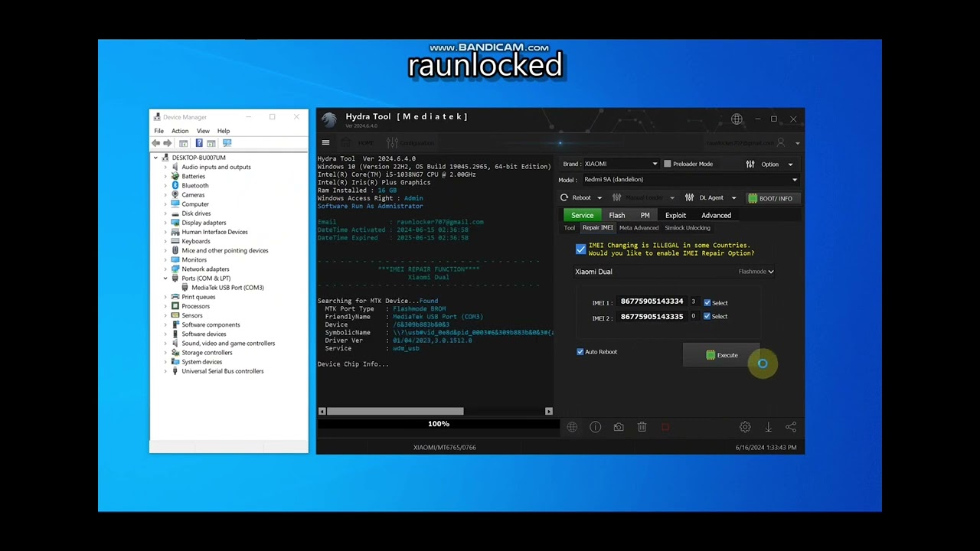Image resolution: width=980 pixels, height=551 pixels.
Task: Open the Brand XIAOMI dropdown
Action: (621, 164)
